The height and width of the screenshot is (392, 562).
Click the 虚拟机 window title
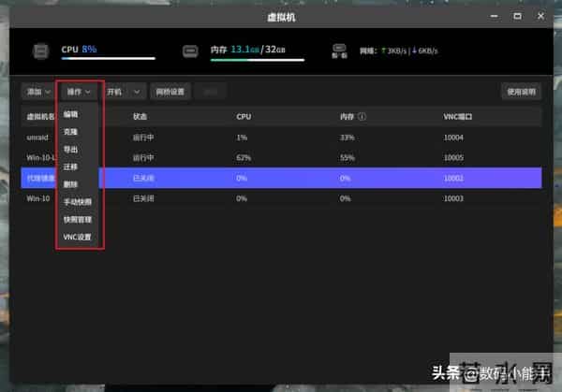(281, 17)
